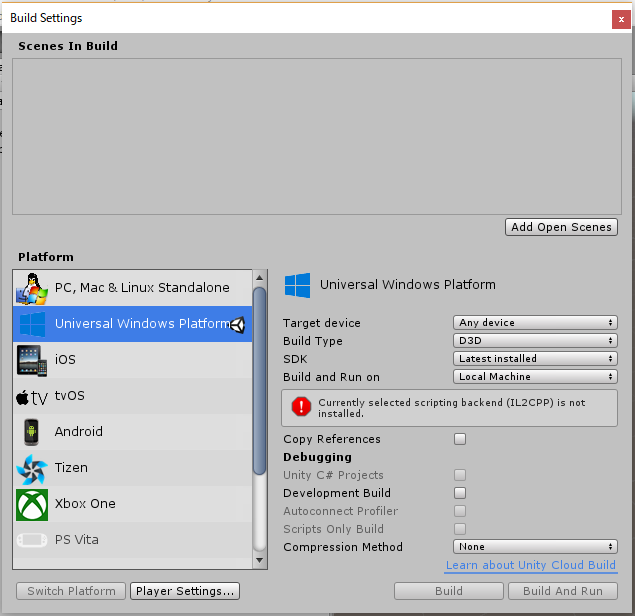Image resolution: width=635 pixels, height=616 pixels.
Task: Click the IL2CPP not installed warning text
Action: click(452, 408)
